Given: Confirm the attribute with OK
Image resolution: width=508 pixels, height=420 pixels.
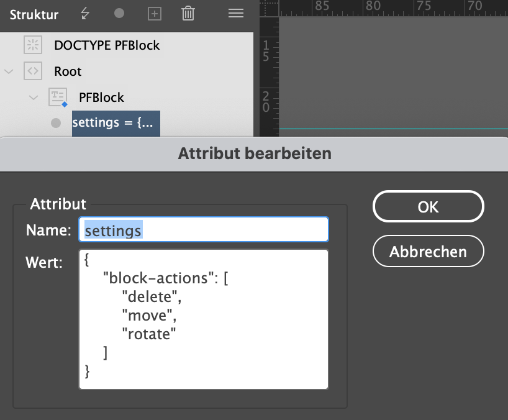Looking at the screenshot, I should (428, 206).
